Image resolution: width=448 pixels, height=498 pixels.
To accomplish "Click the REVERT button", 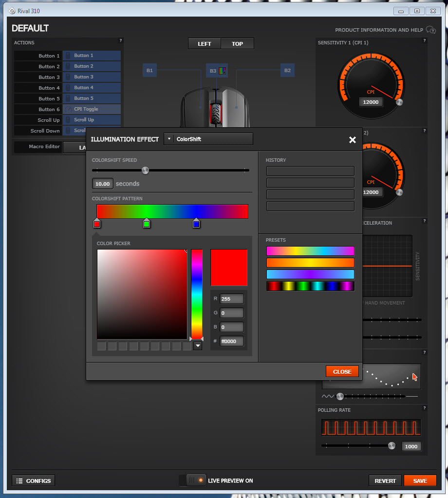I will click(385, 481).
